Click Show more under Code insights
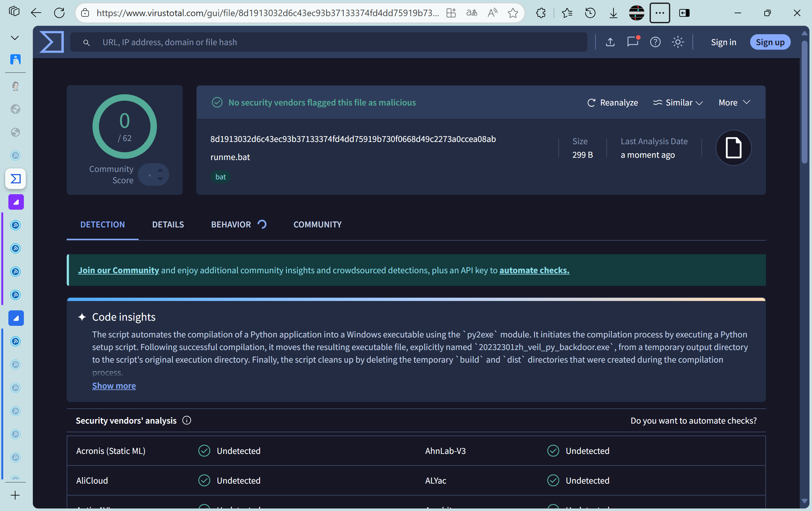The image size is (812, 511). (x=114, y=386)
